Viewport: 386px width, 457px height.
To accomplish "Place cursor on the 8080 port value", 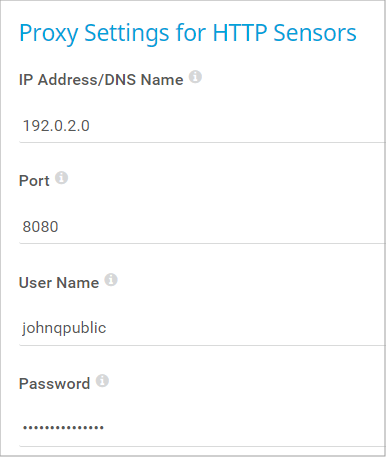I will 40,227.
